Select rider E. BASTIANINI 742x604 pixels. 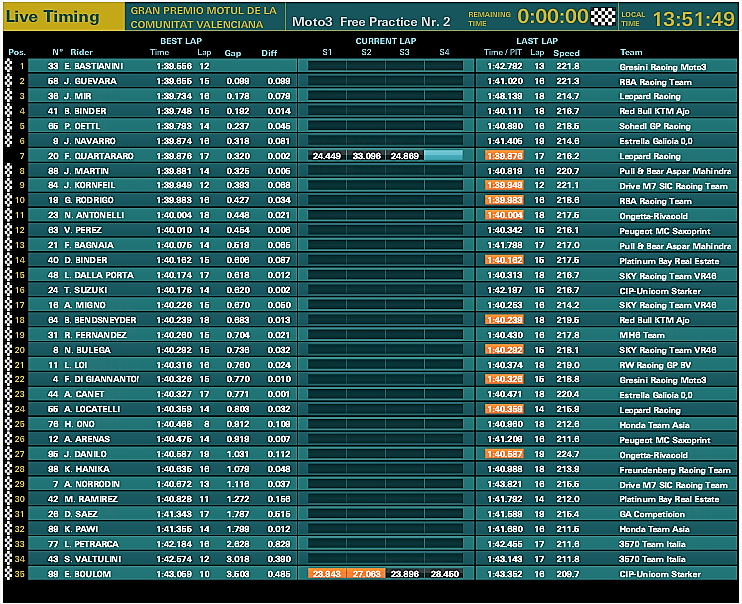(x=94, y=66)
